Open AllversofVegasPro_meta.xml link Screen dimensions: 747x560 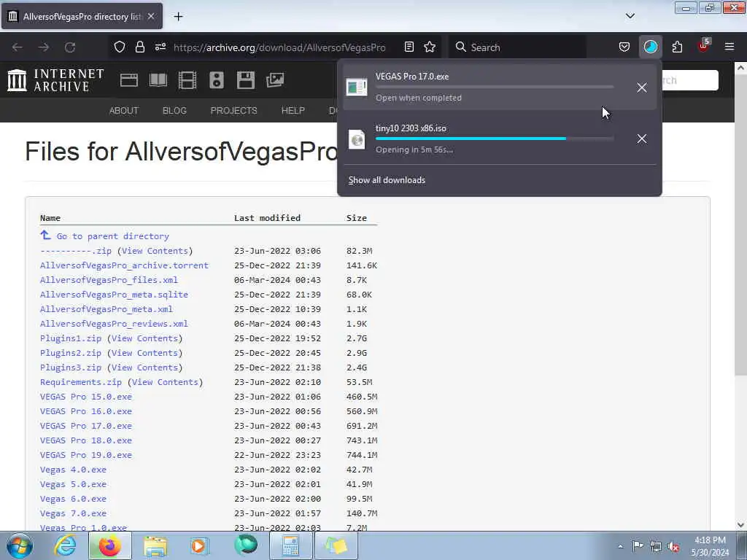(107, 309)
